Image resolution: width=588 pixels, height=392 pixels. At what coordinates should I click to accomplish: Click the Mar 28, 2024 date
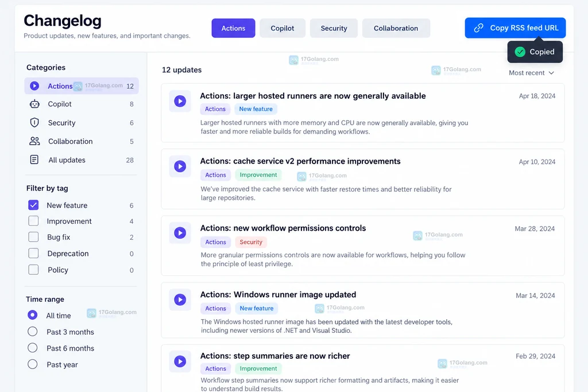pos(535,228)
